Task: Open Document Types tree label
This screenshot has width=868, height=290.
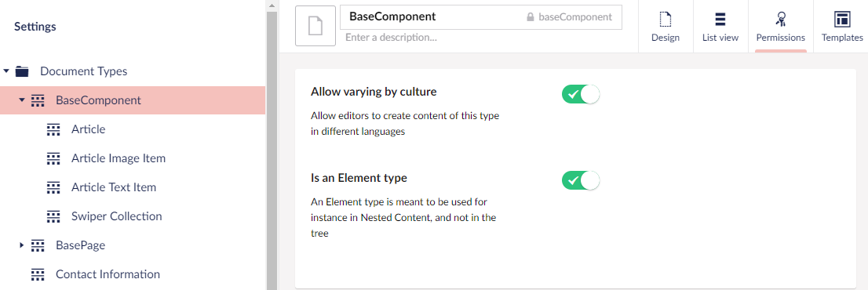Action: [x=84, y=71]
